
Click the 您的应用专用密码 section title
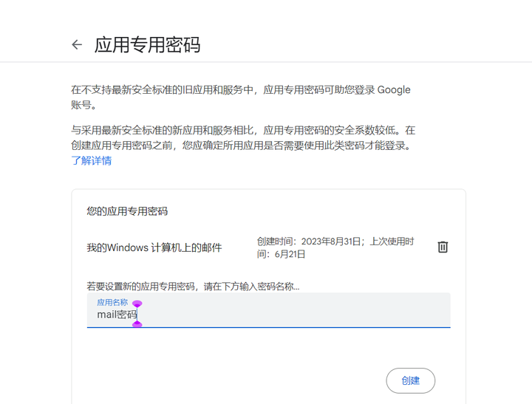[x=127, y=211]
